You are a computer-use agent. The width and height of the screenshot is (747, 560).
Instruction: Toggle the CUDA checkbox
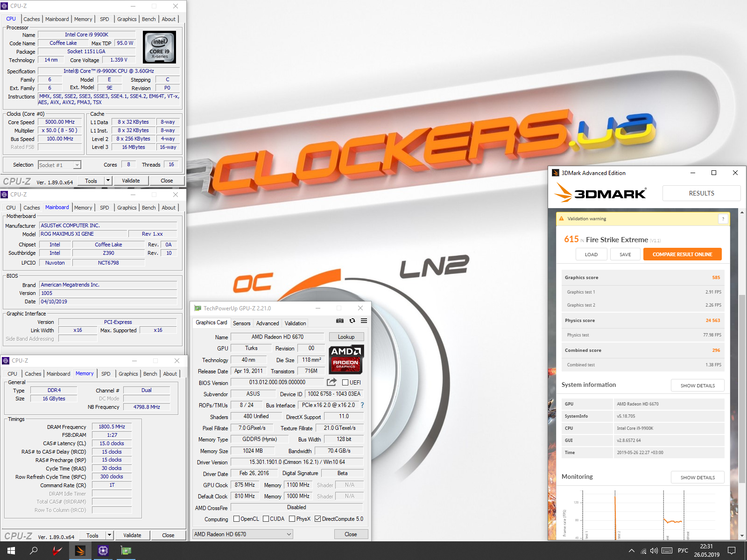click(x=266, y=519)
